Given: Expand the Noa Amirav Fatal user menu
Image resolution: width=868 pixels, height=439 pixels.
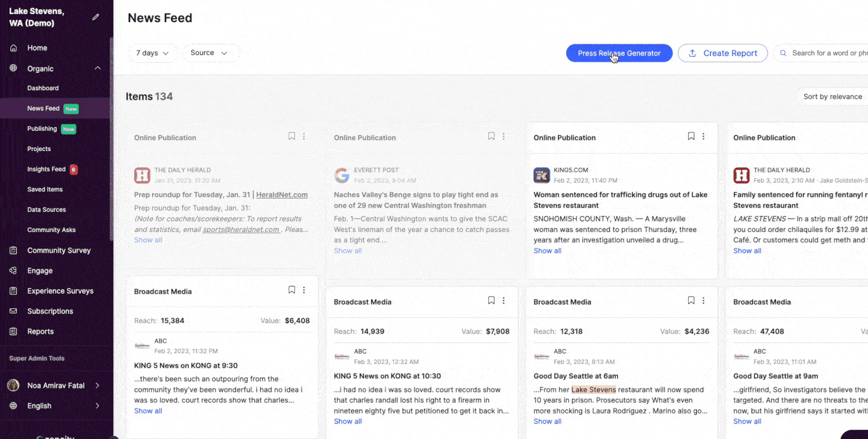Looking at the screenshot, I should (97, 385).
